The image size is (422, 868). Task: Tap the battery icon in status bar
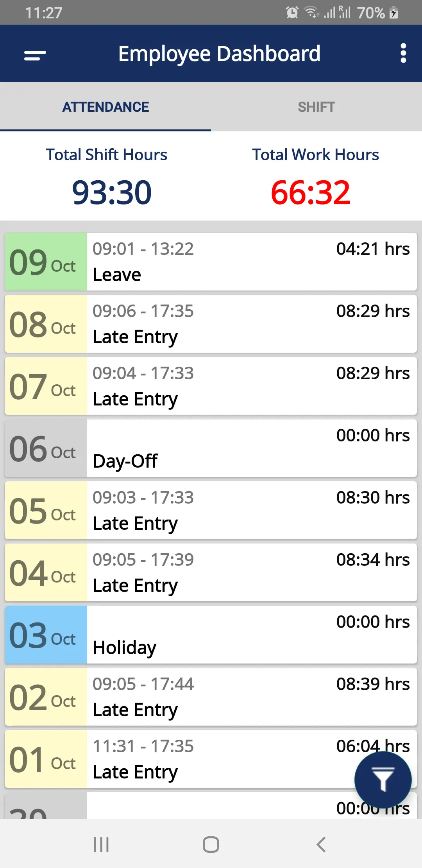(394, 13)
